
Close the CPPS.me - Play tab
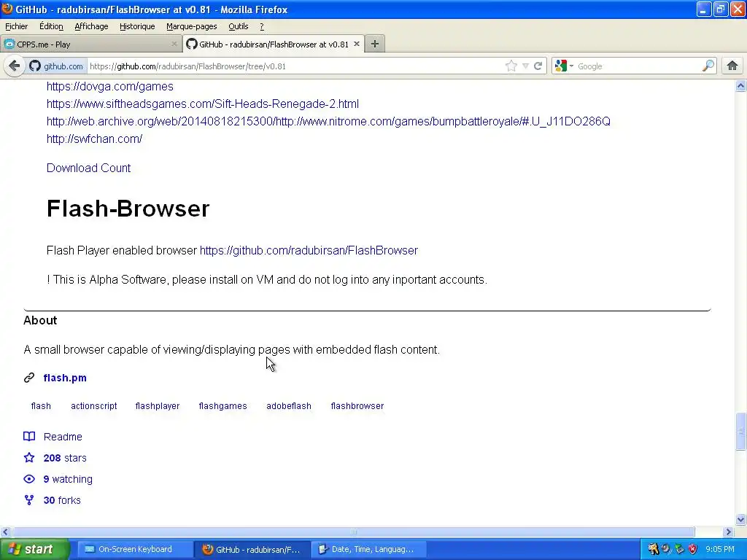(x=174, y=44)
